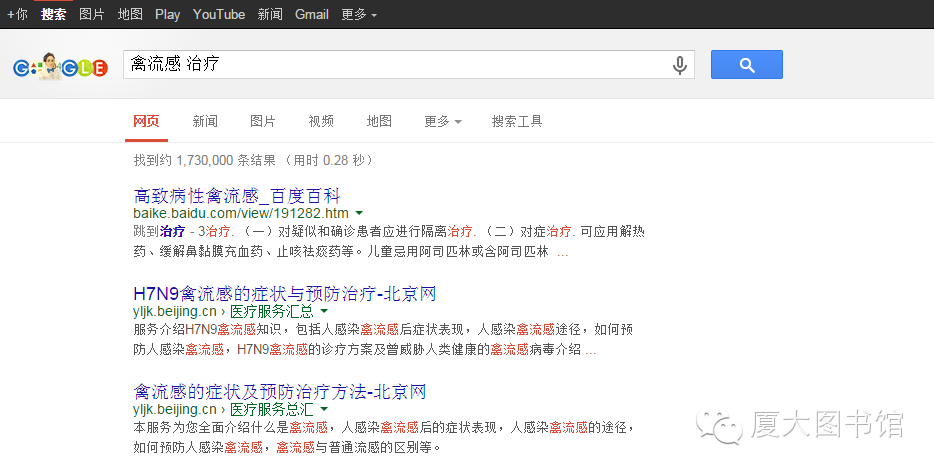Open result 高致病性禽流感_百度百科
The image size is (934, 472).
pos(236,195)
